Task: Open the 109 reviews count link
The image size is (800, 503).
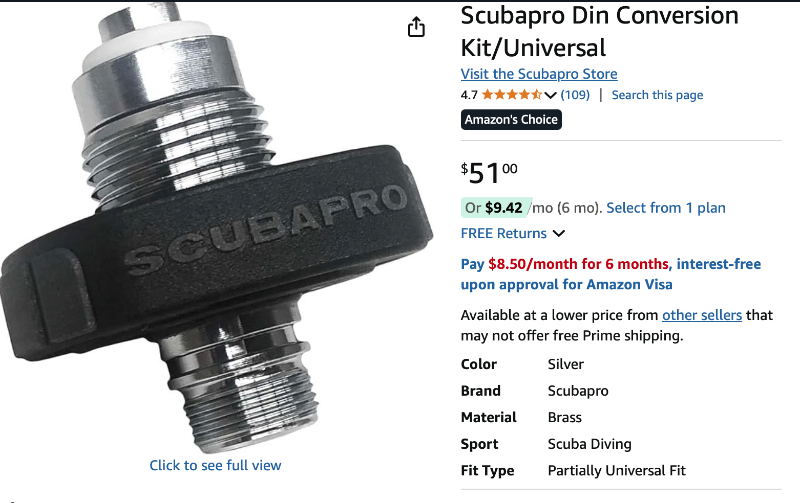Action: point(575,95)
